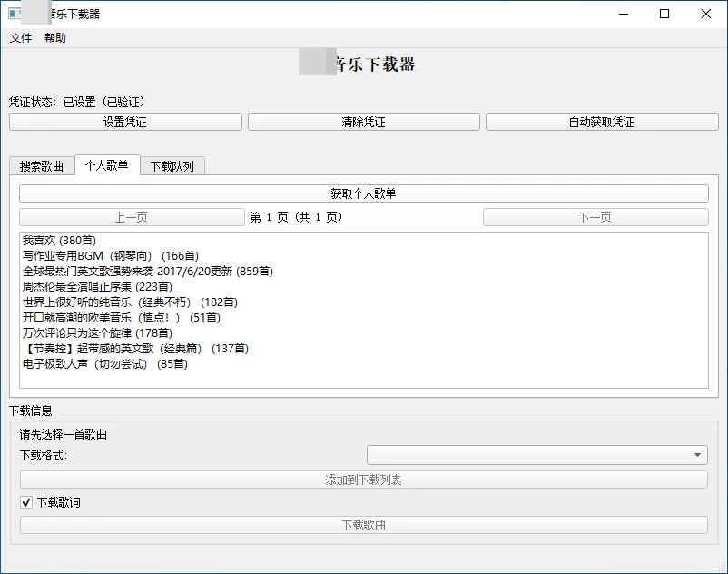
Task: Select 万次评论只为这个旋律 playlist
Action: tap(96, 333)
